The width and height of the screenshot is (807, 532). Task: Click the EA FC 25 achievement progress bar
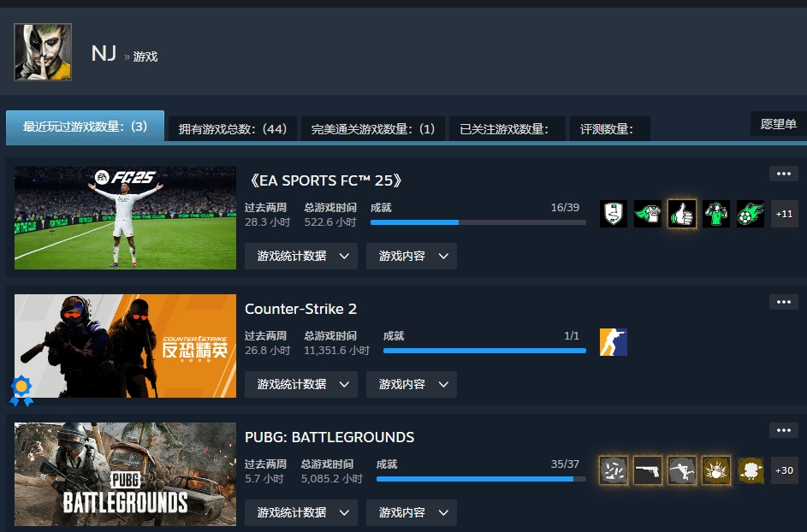coord(478,222)
